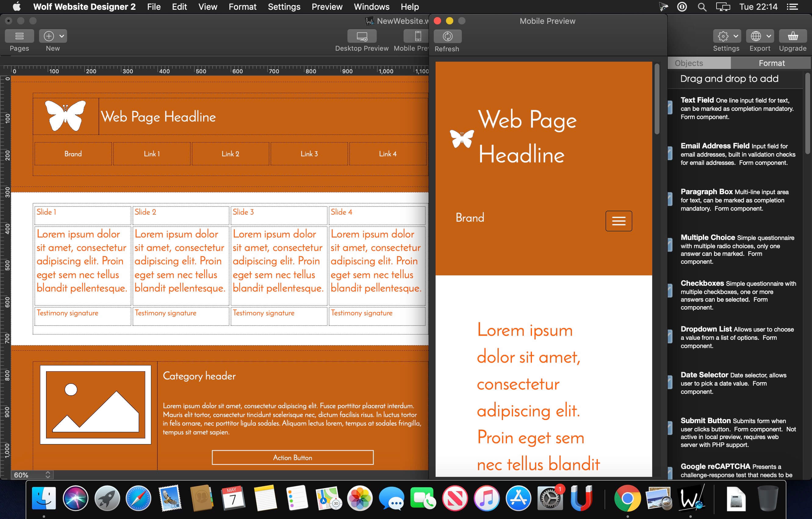Open the screen mirroring menu bar icon
This screenshot has width=812, height=519.
pos(723,7)
